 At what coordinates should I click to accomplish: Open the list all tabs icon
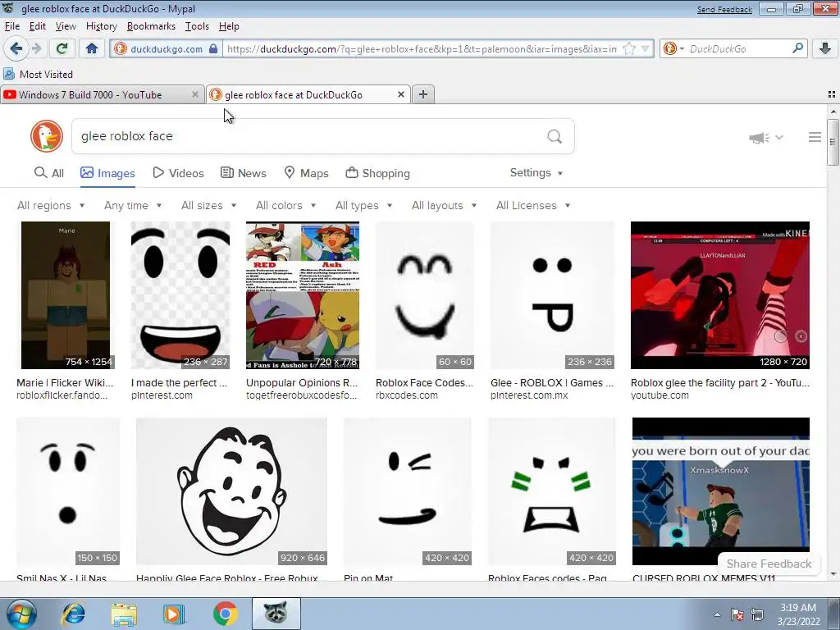tap(832, 94)
